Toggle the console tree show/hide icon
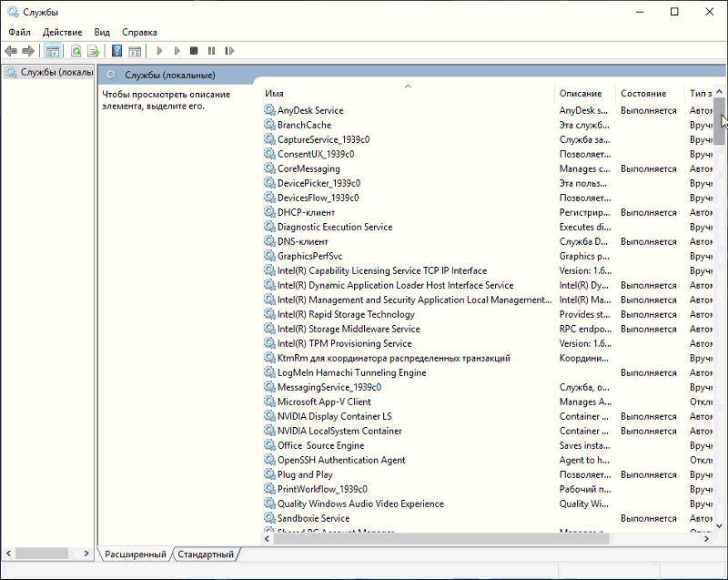The image size is (728, 580). (x=53, y=51)
